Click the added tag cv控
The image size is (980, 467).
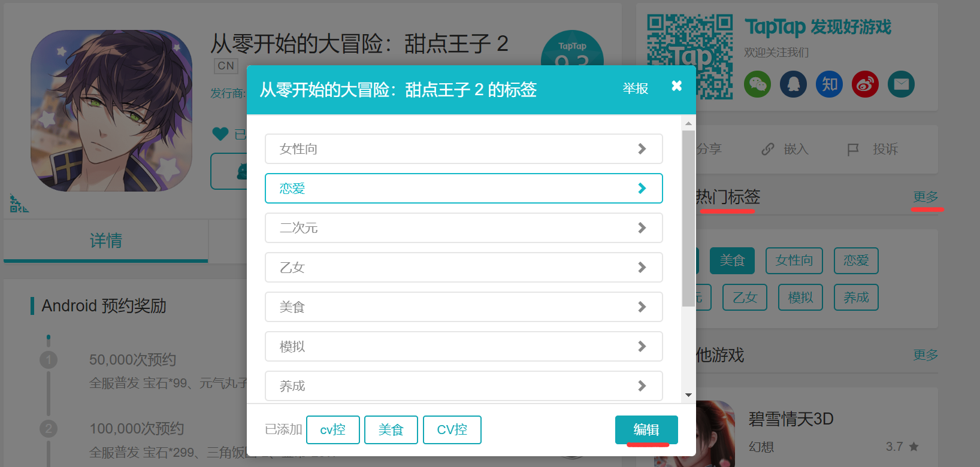pyautogui.click(x=333, y=430)
